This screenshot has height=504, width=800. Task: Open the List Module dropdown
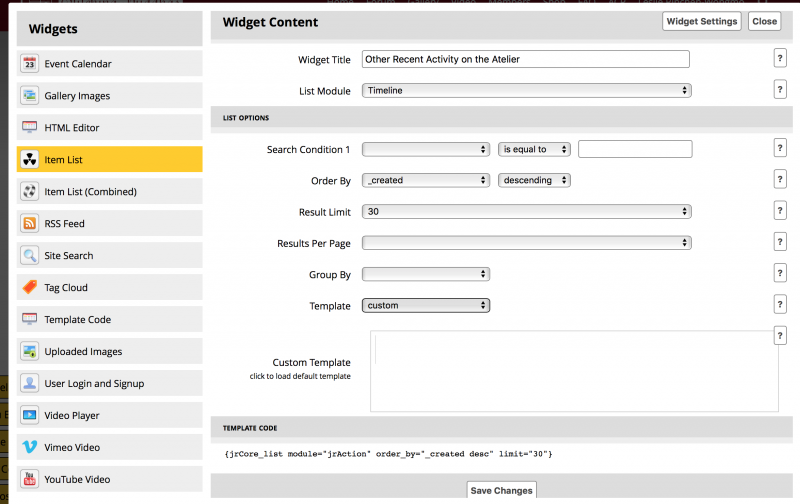[x=526, y=90]
